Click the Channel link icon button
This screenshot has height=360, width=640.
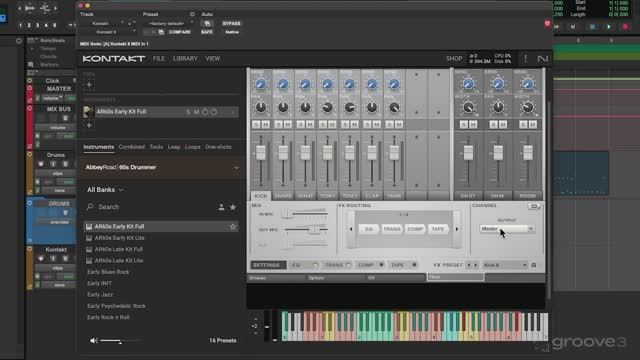coord(533,206)
